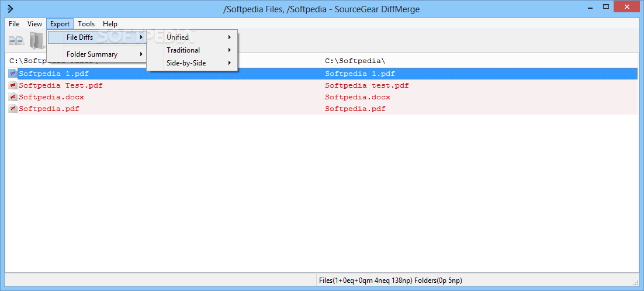644x291 pixels.
Task: Select right-pane Softpedia.pdf entry
Action: coord(355,109)
